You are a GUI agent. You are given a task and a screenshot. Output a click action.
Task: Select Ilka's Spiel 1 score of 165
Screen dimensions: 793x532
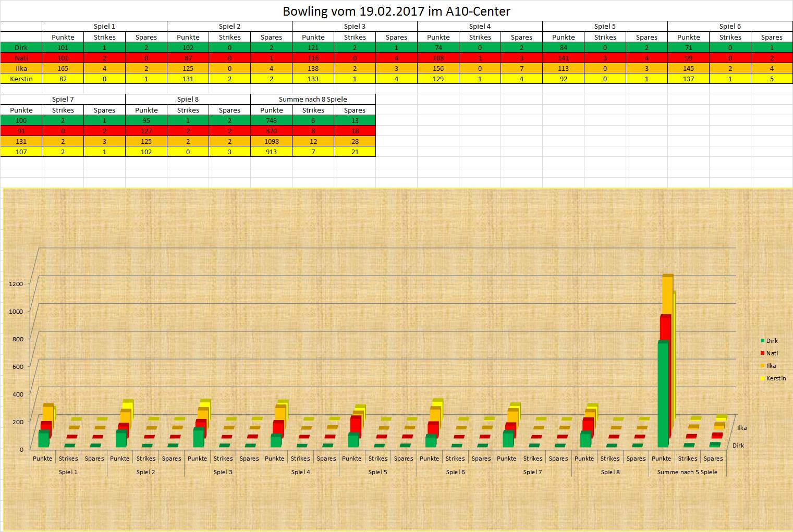click(63, 68)
